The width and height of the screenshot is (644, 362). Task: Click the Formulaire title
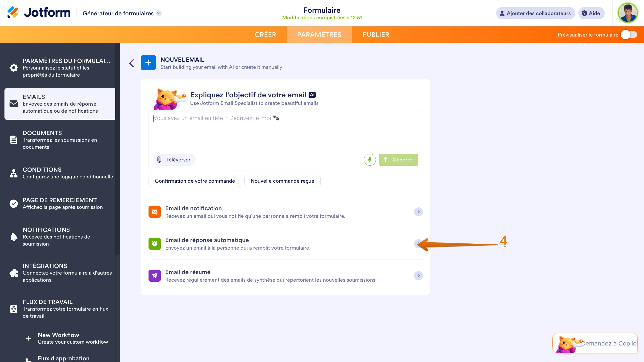click(x=322, y=10)
